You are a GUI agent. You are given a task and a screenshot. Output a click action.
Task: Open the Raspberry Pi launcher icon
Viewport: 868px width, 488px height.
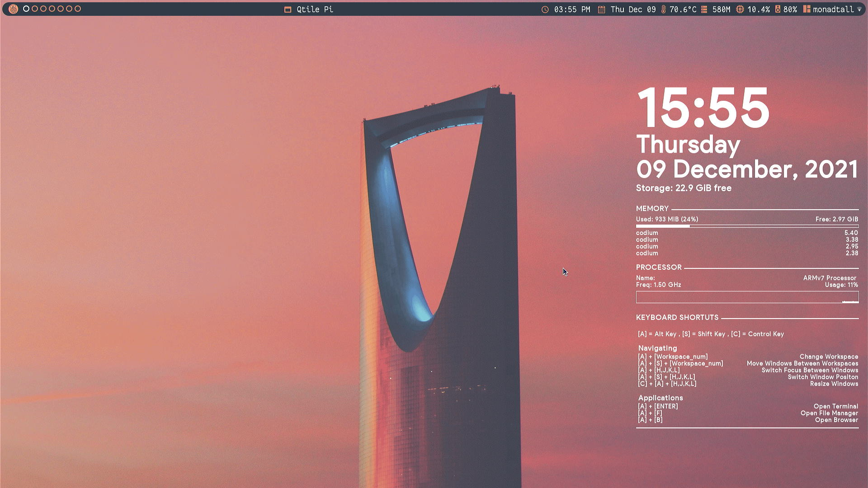pyautogui.click(x=13, y=9)
